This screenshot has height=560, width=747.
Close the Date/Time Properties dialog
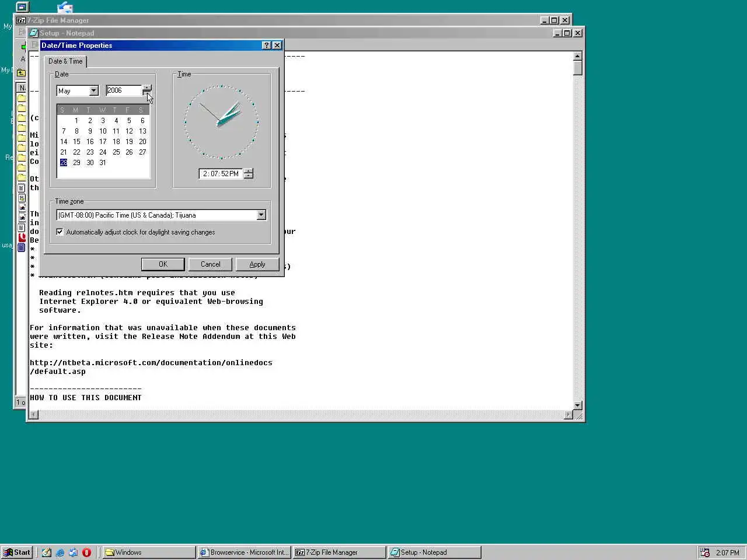click(x=277, y=45)
